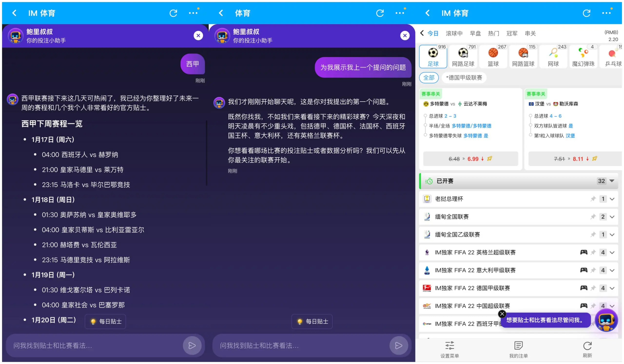Expand FIFA 22 意大利甲级联赛 chevron

click(x=612, y=270)
